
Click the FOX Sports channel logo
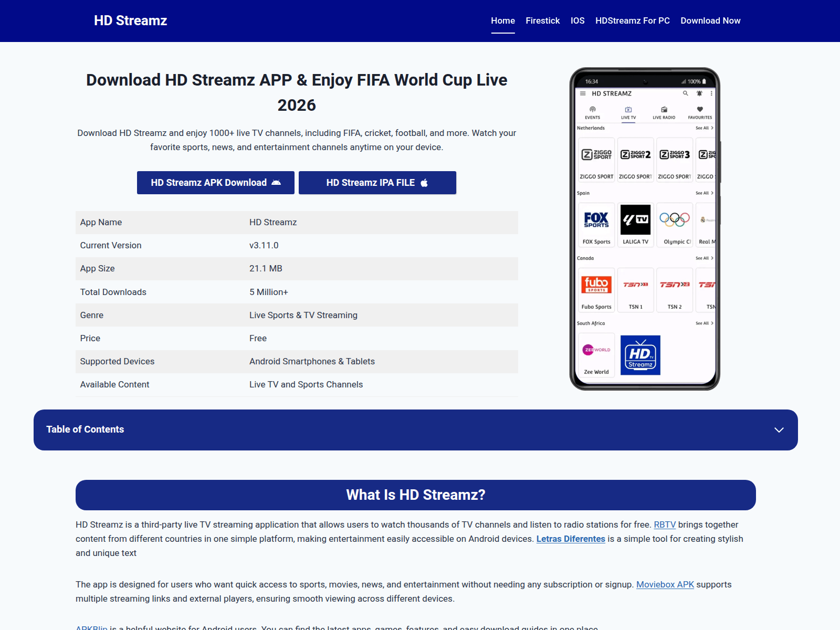[x=596, y=219]
